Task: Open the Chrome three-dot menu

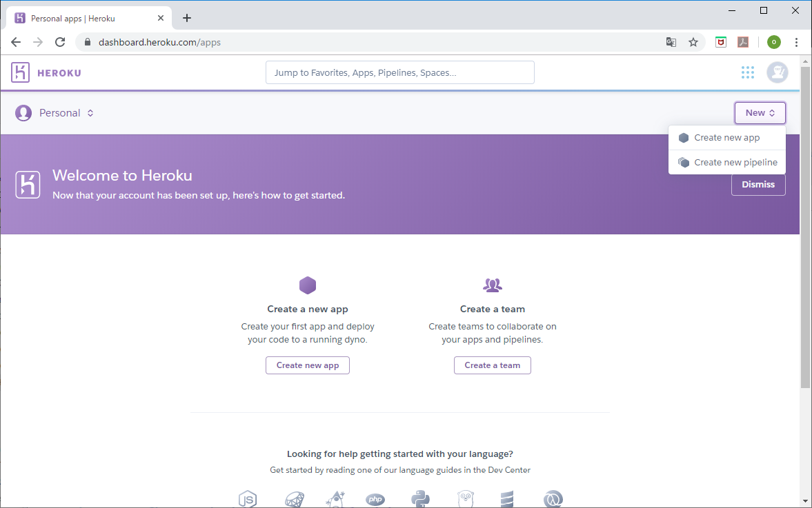Action: point(796,43)
